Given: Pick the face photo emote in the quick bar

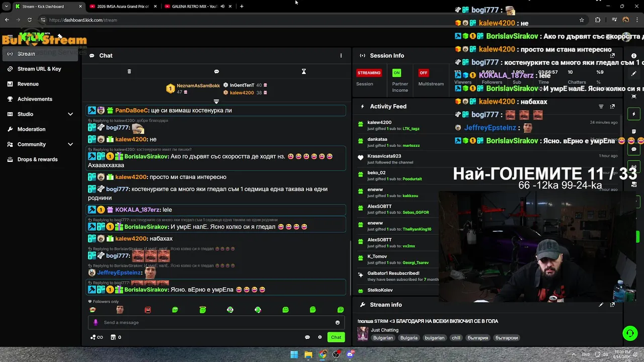Looking at the screenshot, I should 120,310.
